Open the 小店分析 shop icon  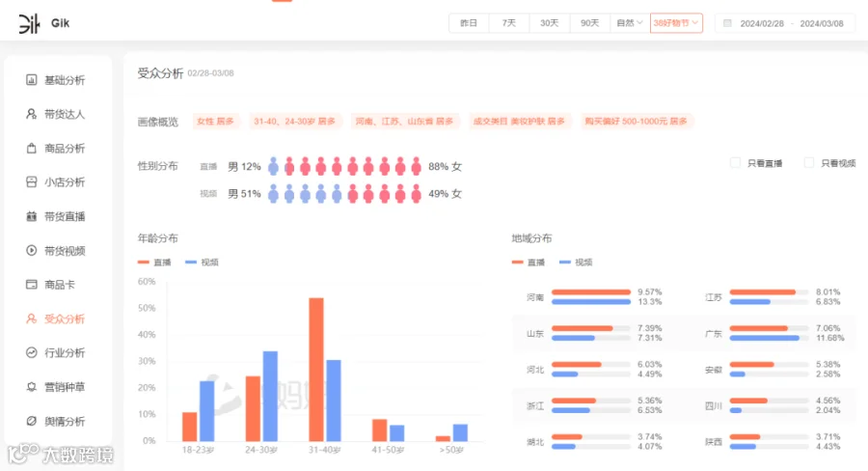coord(32,181)
